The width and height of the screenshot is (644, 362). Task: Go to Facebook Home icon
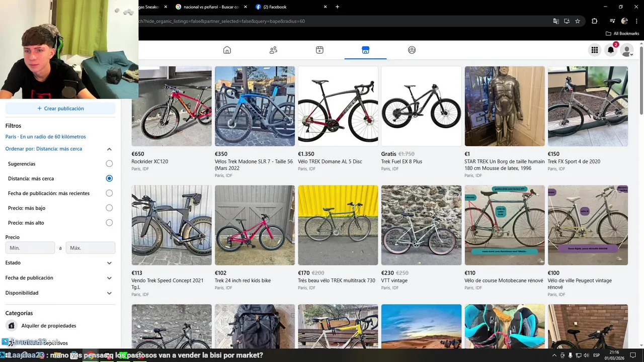coord(227,50)
